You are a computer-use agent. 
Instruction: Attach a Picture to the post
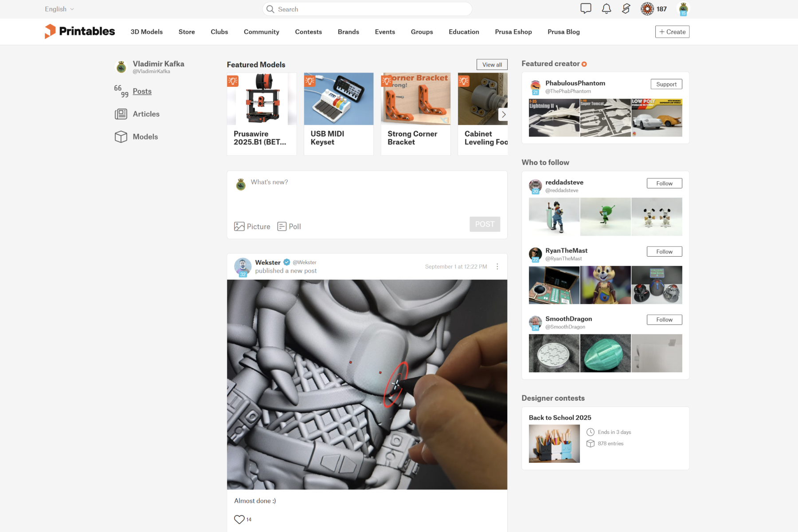[252, 227]
